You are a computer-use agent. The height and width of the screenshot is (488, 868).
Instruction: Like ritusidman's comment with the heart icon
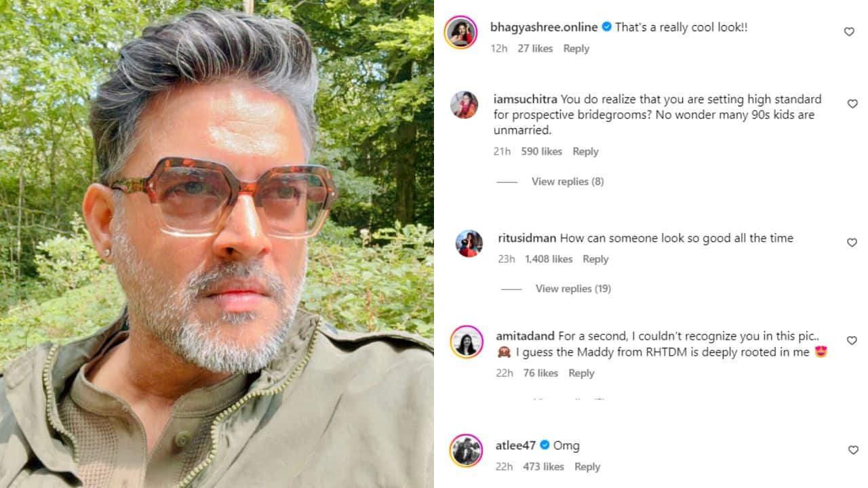(852, 243)
